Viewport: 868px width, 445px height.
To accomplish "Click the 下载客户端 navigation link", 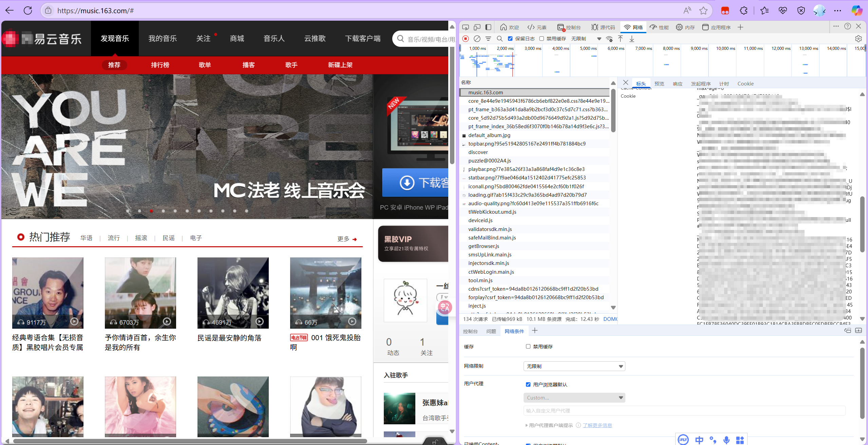I will coord(363,38).
